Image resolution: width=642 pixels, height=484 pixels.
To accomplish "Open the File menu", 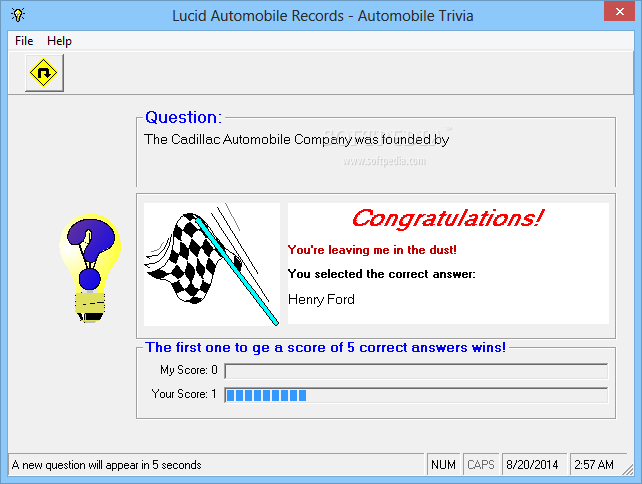I will click(24, 41).
